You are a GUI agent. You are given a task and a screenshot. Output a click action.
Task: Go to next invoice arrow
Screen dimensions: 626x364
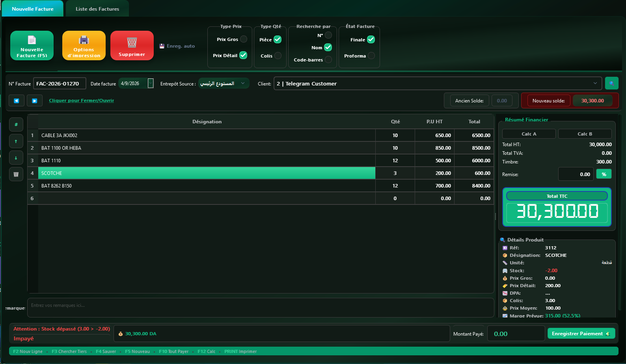click(x=35, y=100)
